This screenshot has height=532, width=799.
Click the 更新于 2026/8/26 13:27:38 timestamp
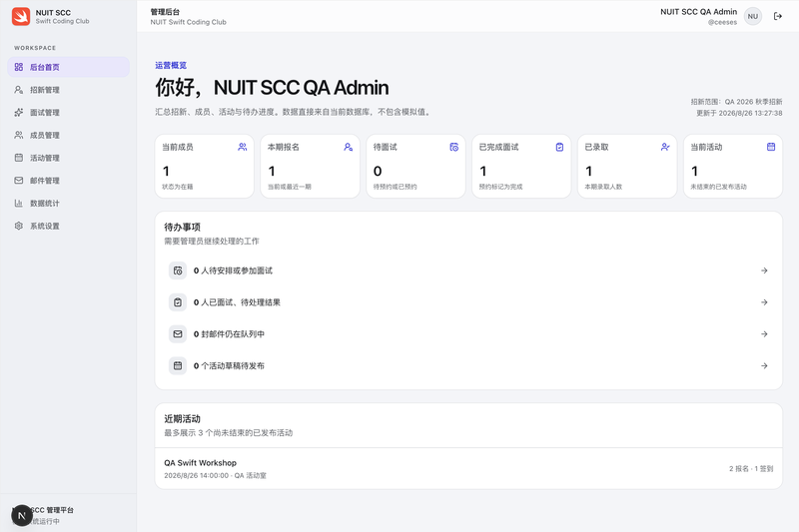coord(739,113)
